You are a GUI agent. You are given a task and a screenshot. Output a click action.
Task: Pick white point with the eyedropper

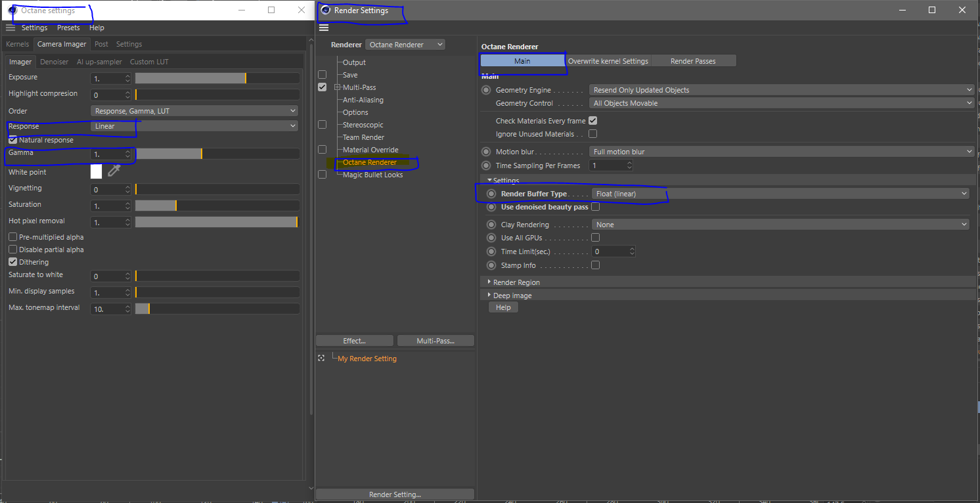114,171
